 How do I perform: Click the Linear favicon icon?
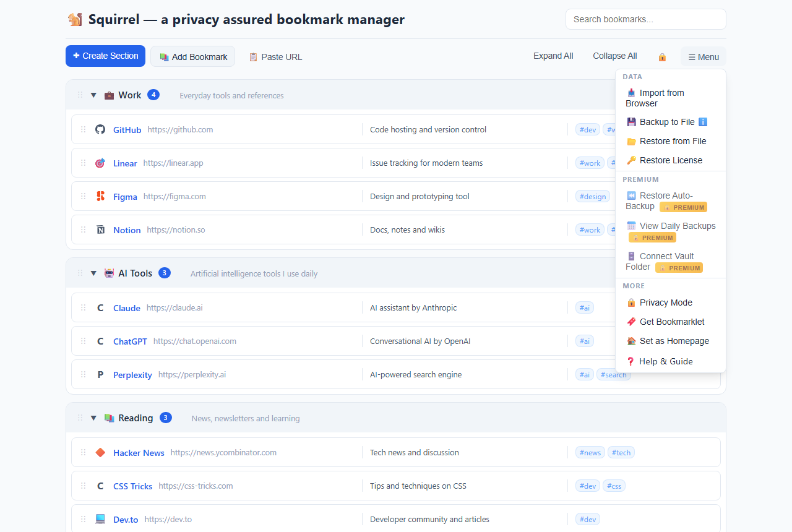[x=100, y=163]
